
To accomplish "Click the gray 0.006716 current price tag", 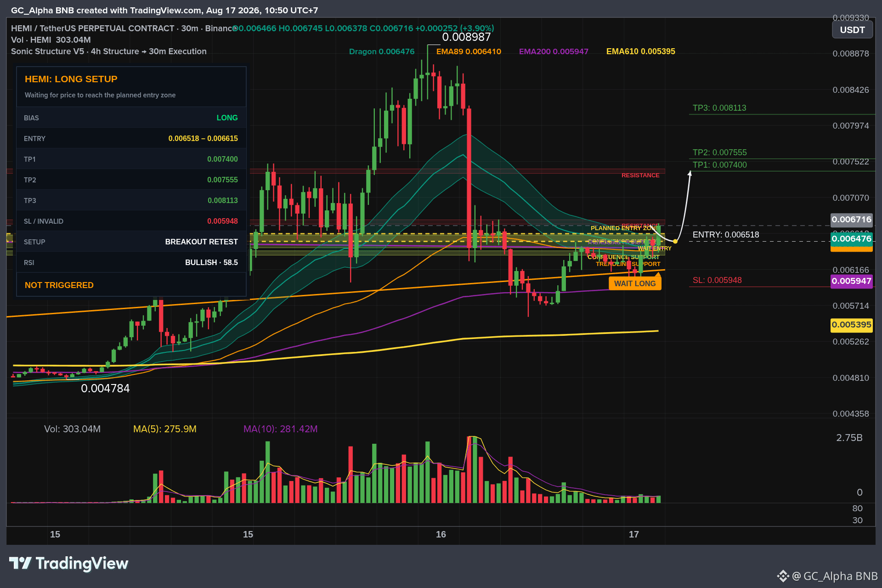I will 852,220.
